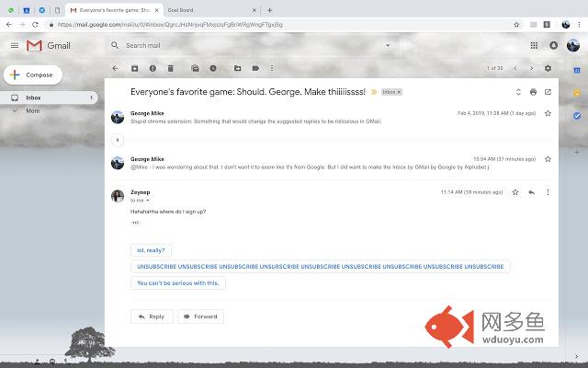Viewport: 588px width, 368px height.
Task: Click the Reply button
Action: tap(152, 316)
